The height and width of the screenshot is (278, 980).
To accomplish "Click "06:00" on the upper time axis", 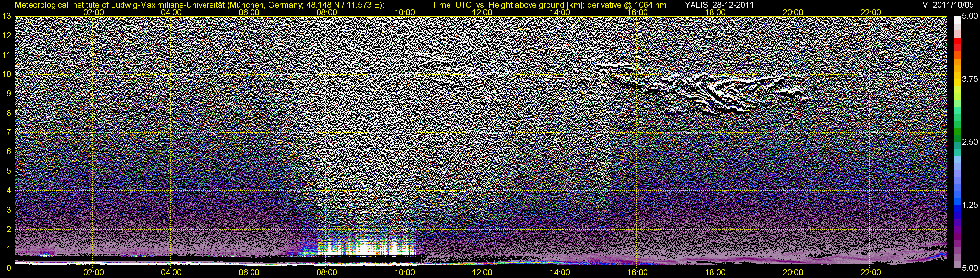I will (249, 12).
